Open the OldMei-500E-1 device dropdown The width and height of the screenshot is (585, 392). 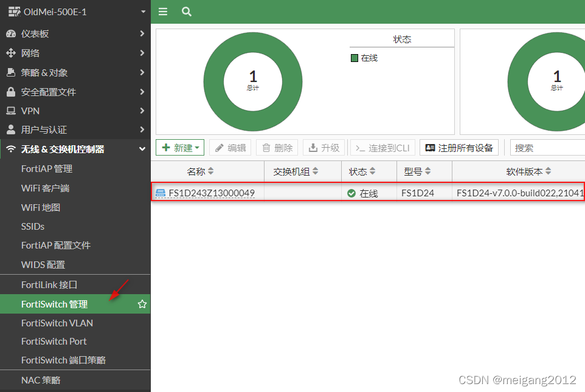tap(144, 12)
